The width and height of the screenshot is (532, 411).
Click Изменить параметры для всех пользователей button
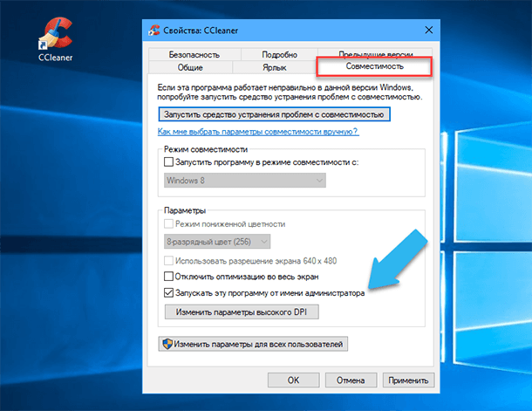(253, 344)
